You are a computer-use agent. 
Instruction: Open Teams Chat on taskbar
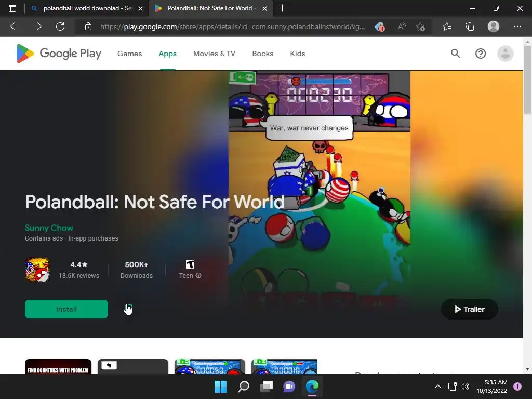[289, 387]
